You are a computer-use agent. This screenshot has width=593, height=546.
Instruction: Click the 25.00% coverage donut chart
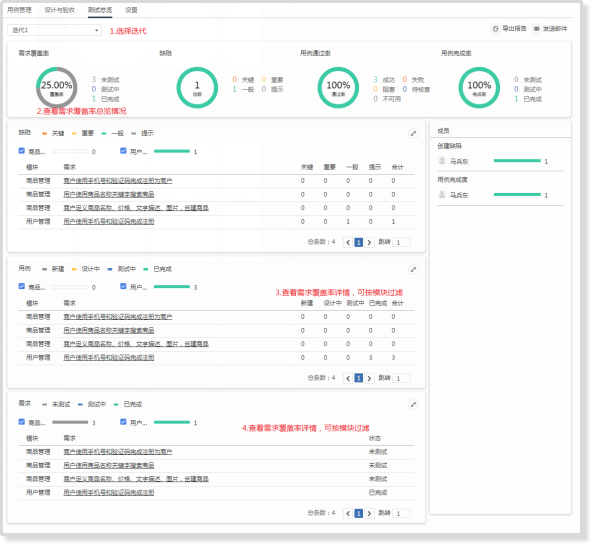[56, 88]
